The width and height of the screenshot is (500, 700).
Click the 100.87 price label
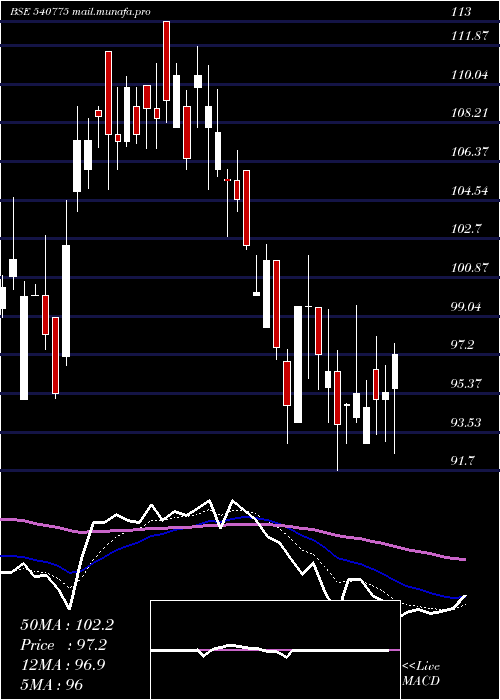point(470,268)
